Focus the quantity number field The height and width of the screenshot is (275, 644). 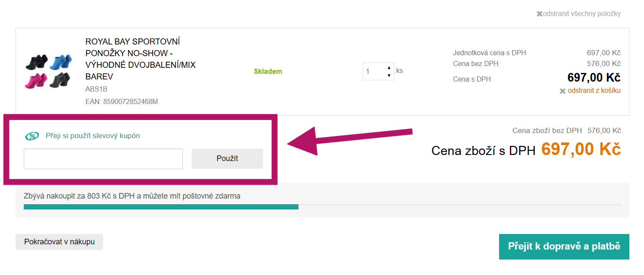374,72
